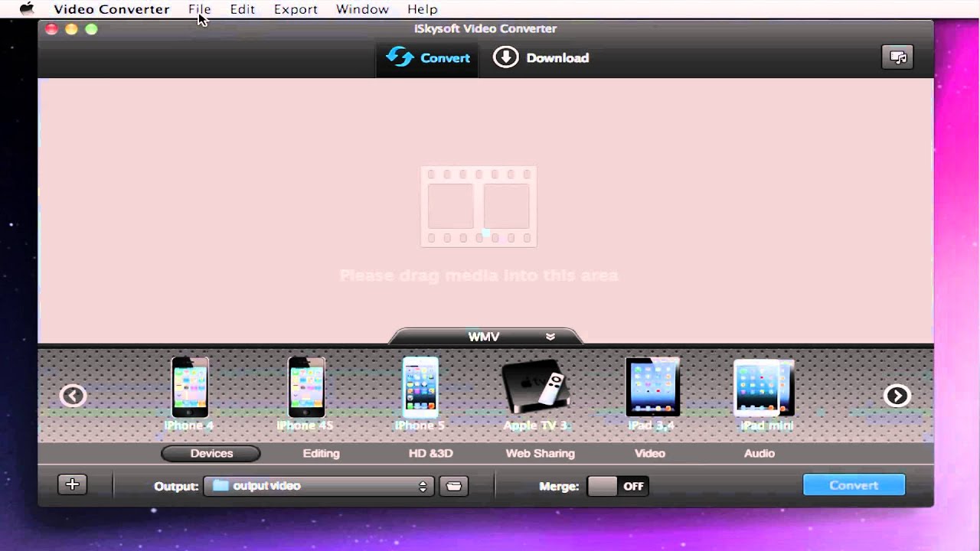Pick the Apple TV 3 preset
The height and width of the screenshot is (551, 980).
tap(535, 393)
